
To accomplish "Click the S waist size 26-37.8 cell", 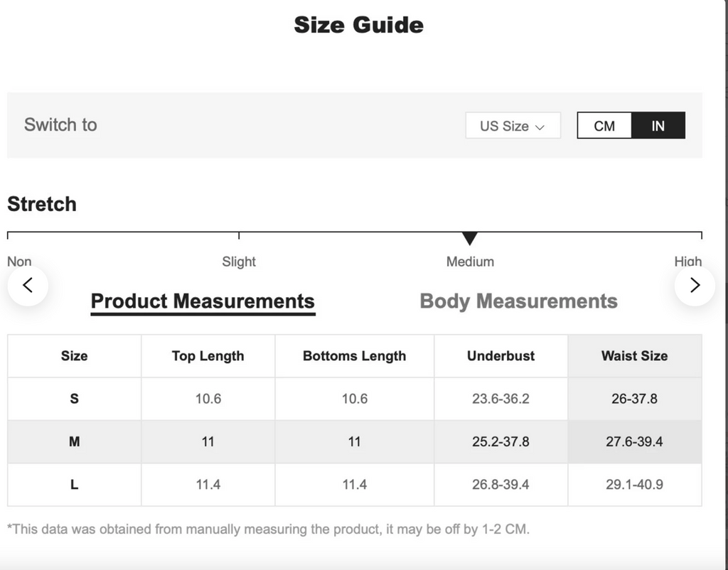I will pyautogui.click(x=634, y=399).
